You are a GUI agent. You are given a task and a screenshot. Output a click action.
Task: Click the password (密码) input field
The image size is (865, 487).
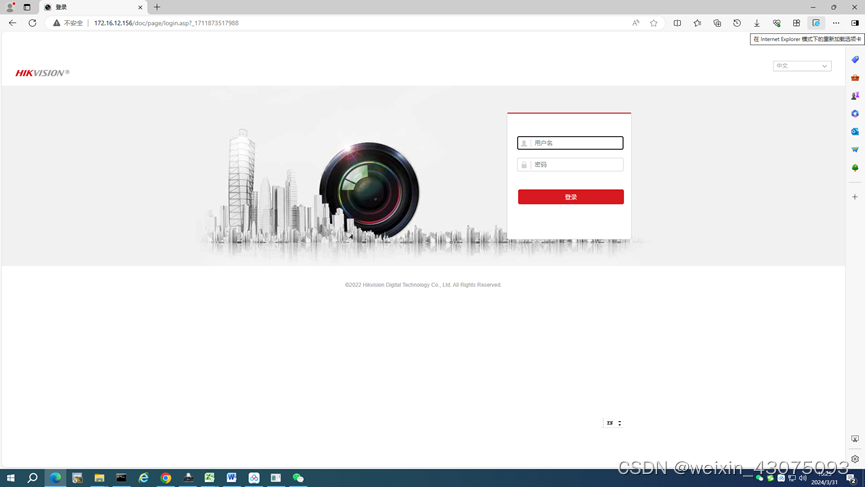570,164
